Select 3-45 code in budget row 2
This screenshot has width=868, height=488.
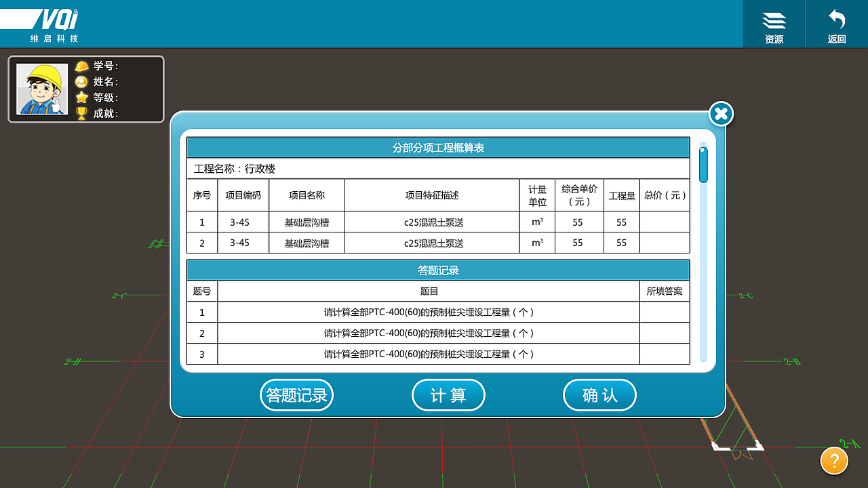coord(239,243)
